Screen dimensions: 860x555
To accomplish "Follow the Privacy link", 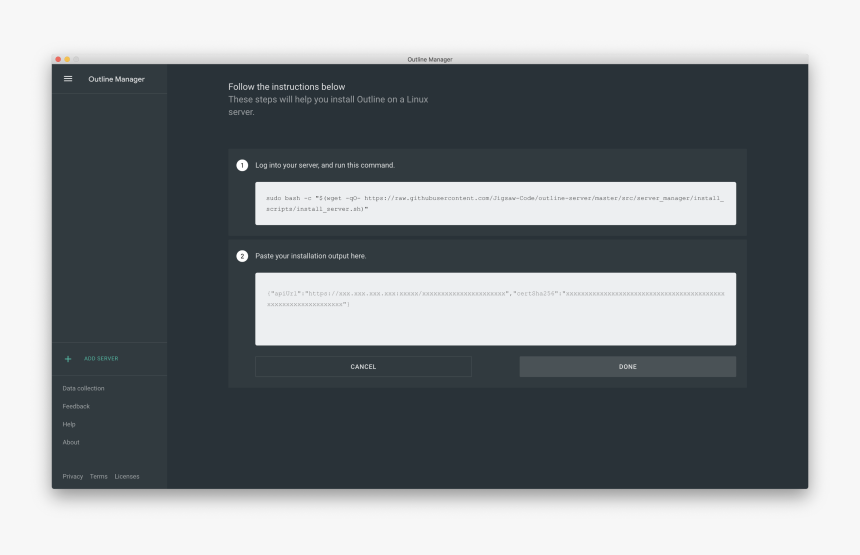I will pos(72,477).
